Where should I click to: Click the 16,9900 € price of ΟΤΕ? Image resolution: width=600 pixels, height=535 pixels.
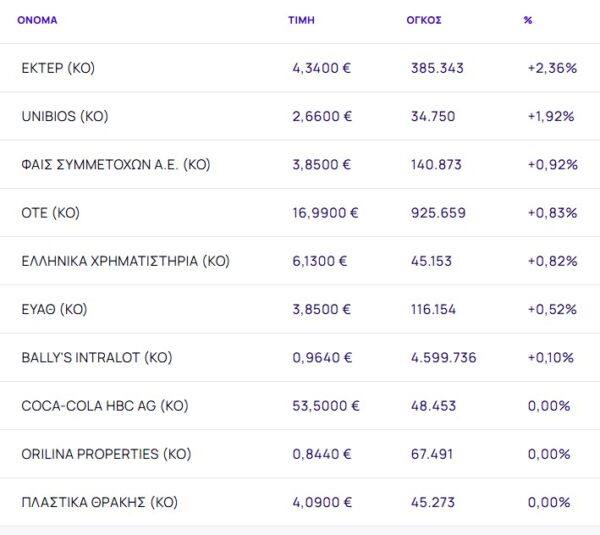[x=325, y=213]
